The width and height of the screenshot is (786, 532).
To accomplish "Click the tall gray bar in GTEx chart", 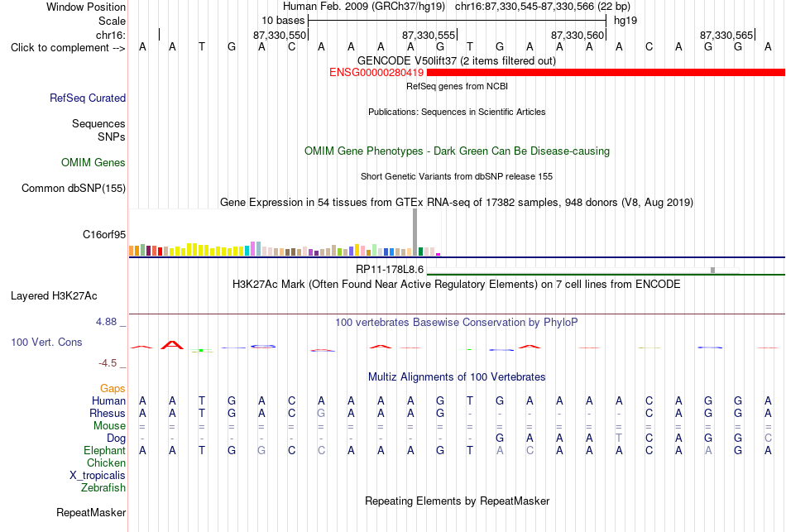I will [x=415, y=232].
